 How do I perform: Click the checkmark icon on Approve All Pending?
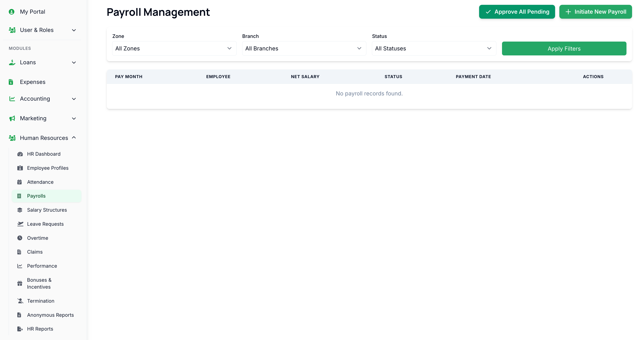tap(488, 12)
